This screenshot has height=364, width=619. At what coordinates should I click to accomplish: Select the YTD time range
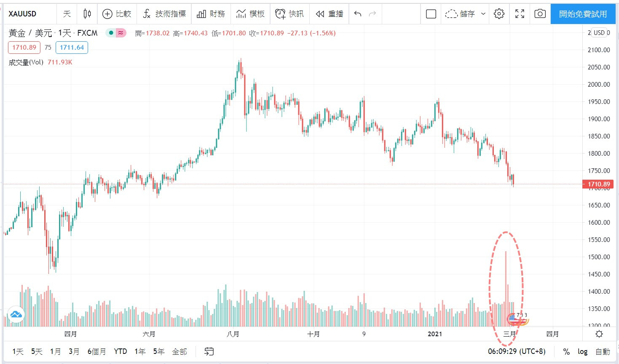tap(121, 351)
